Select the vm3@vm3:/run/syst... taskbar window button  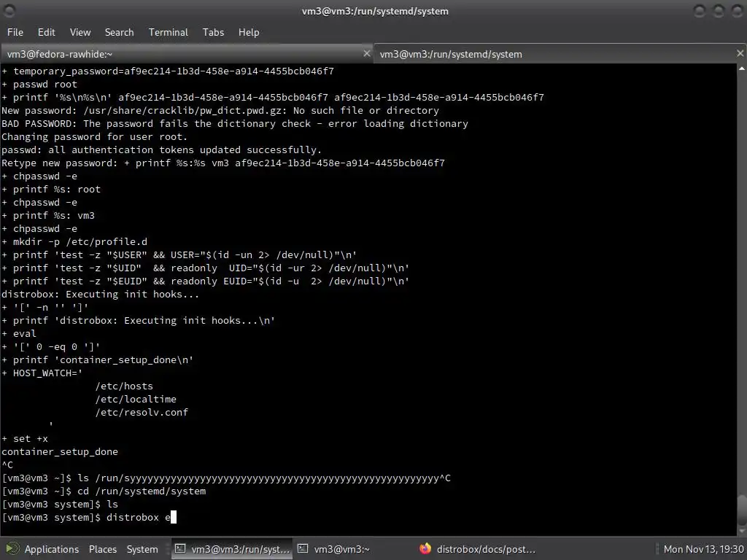(x=231, y=549)
